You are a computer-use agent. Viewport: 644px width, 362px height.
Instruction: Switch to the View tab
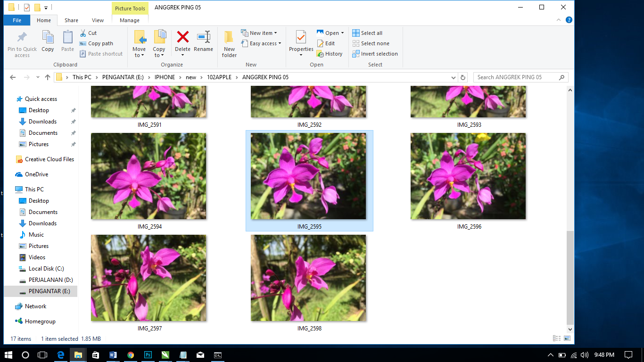click(x=98, y=20)
